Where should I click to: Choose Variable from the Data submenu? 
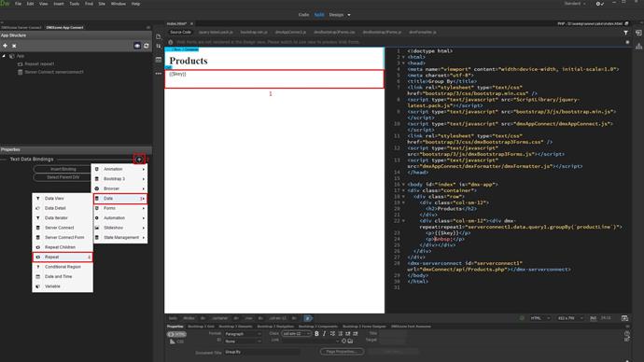pos(63,286)
